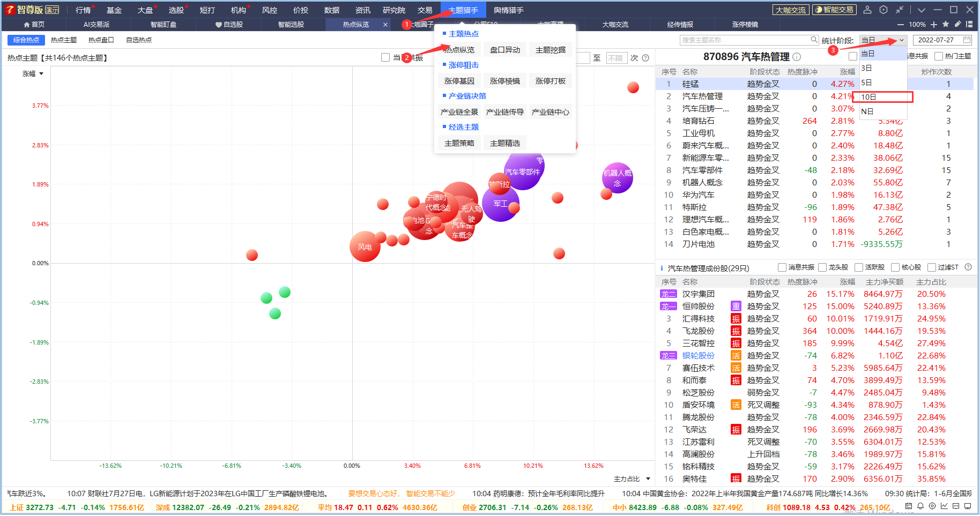The width and height of the screenshot is (980, 516).
Task: Open the 2022-07-27 date picker
Action: click(x=942, y=40)
